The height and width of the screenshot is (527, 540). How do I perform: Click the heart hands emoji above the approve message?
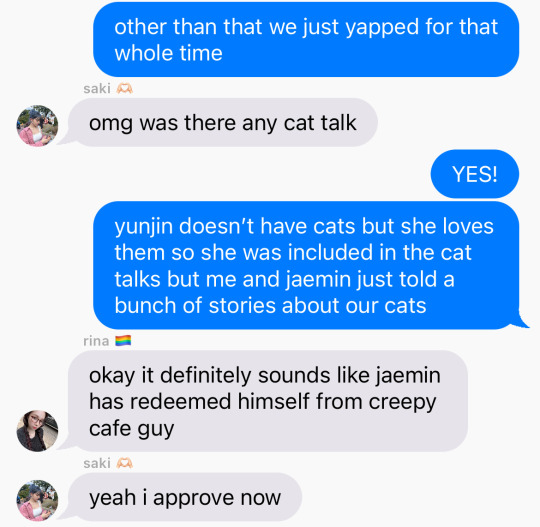click(x=124, y=463)
